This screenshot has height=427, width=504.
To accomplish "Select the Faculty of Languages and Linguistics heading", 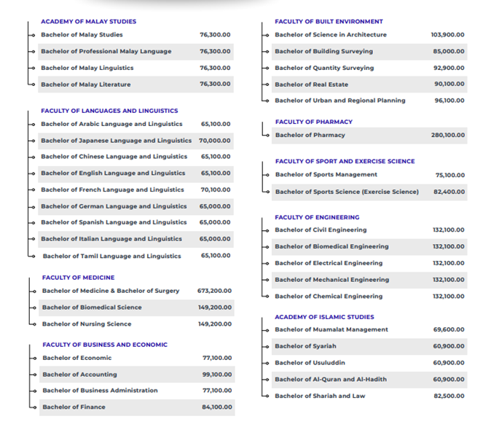I will [109, 111].
